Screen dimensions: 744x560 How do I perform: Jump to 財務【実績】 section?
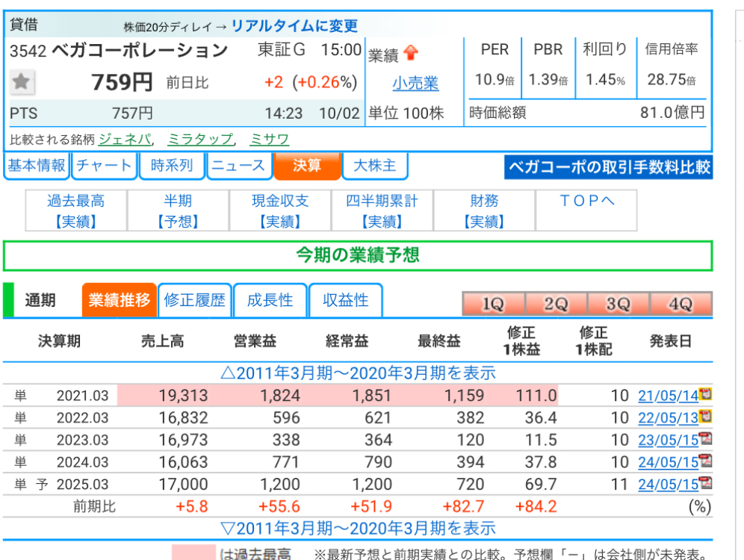(484, 211)
